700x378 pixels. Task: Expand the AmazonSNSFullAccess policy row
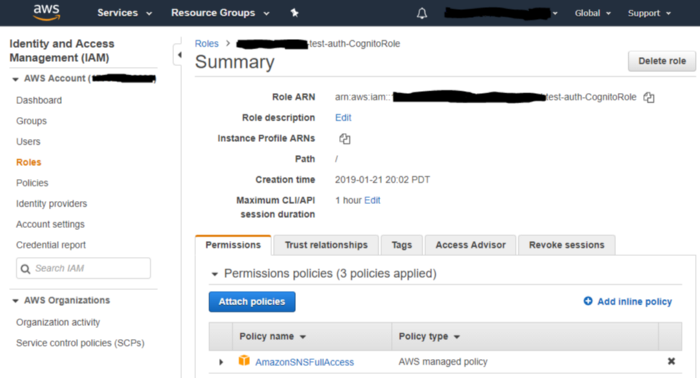(221, 362)
